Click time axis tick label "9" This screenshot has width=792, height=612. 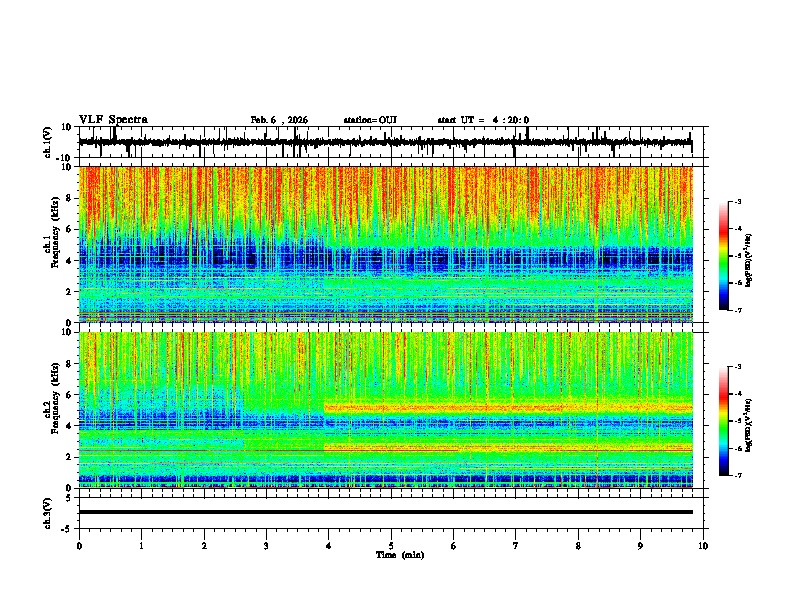[640, 546]
